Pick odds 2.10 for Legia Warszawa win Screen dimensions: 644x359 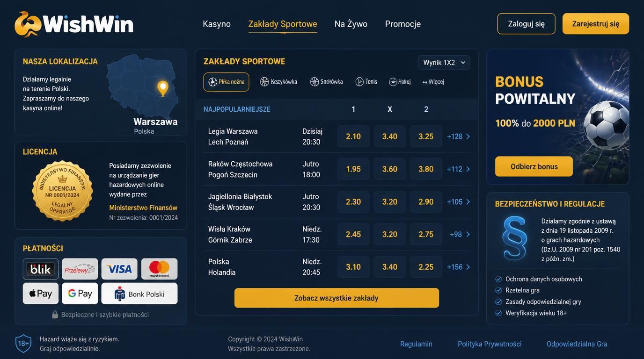point(353,136)
